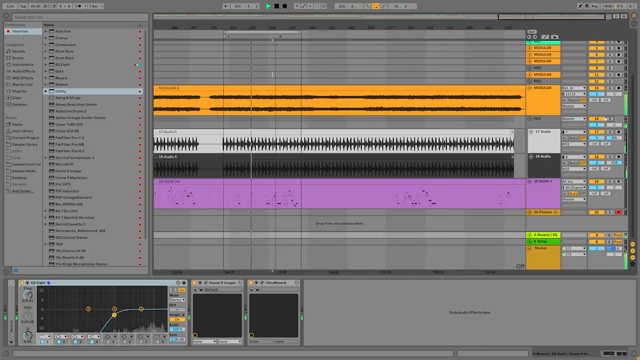The width and height of the screenshot is (640, 360).
Task: Click EQ Eight Q knob
Action: [x=27, y=335]
